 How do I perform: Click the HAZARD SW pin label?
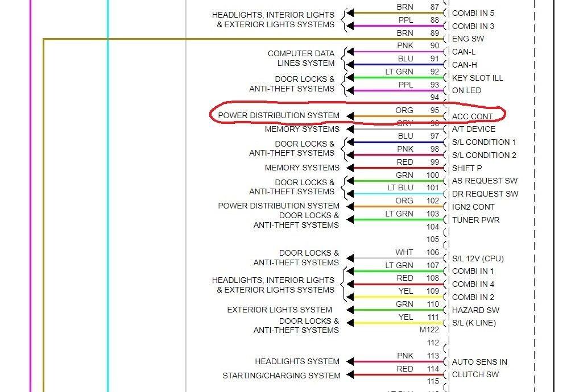475,310
